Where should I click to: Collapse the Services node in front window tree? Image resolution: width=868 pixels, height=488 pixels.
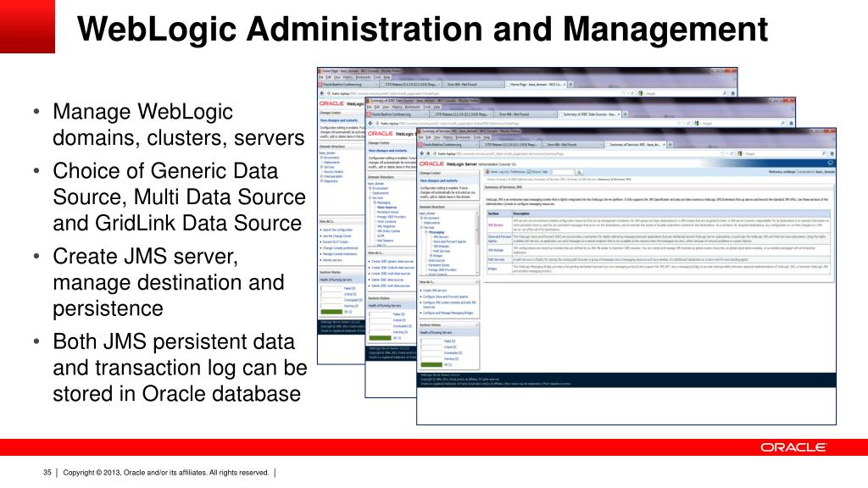422,227
